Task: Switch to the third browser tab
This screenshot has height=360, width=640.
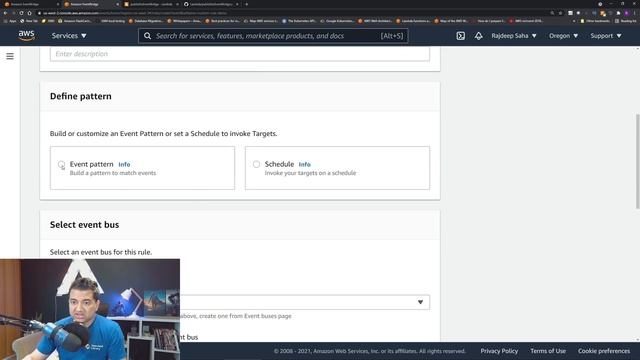Action: pos(151,4)
